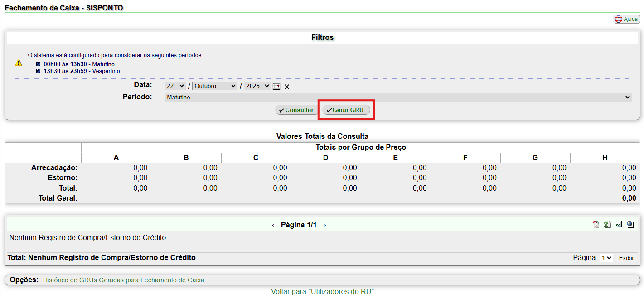
Task: Go to previous page using left arrow
Action: click(275, 225)
